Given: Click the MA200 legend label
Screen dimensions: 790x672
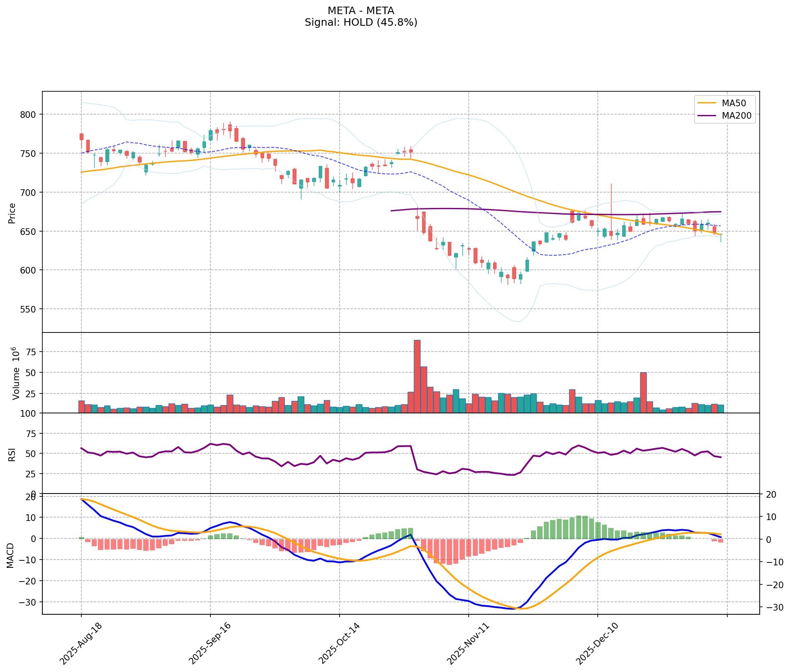Looking at the screenshot, I should 736,116.
